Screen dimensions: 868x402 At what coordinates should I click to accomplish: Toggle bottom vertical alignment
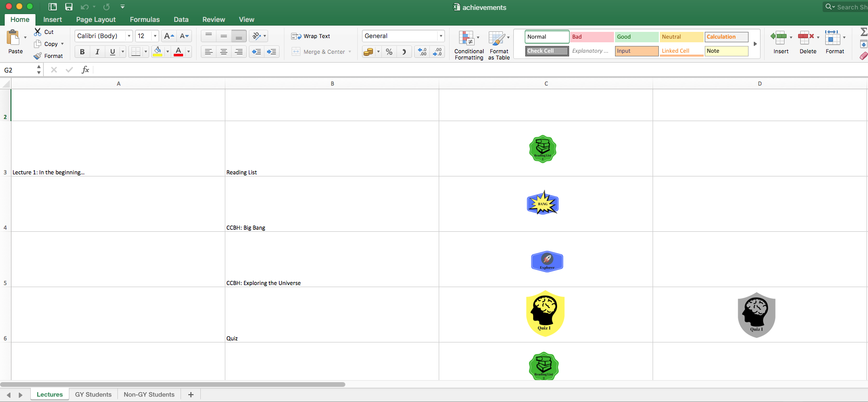pyautogui.click(x=239, y=36)
